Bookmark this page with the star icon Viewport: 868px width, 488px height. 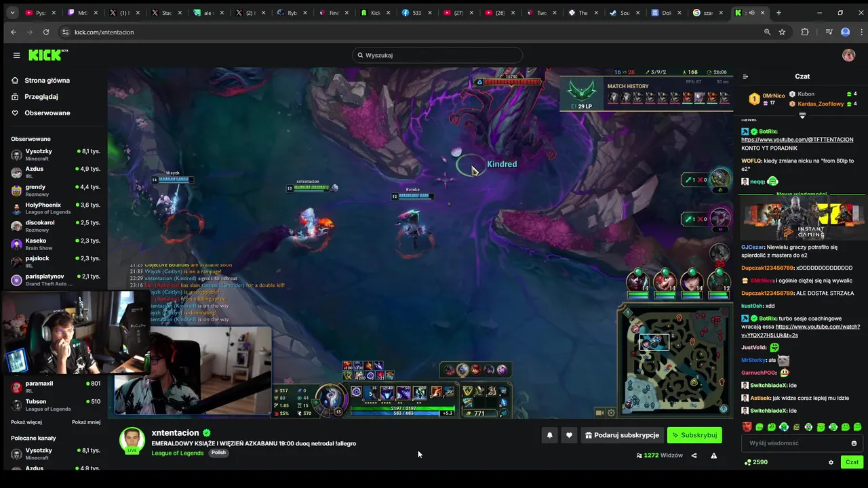782,32
